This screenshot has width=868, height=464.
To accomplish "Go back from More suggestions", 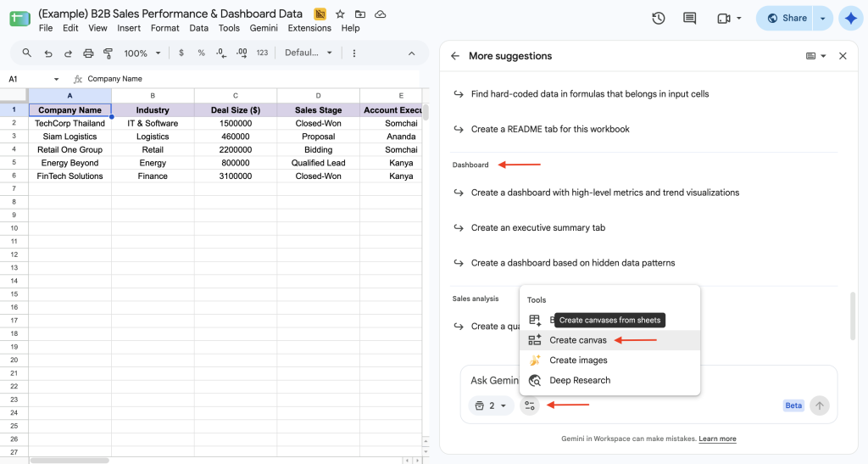I will [455, 56].
